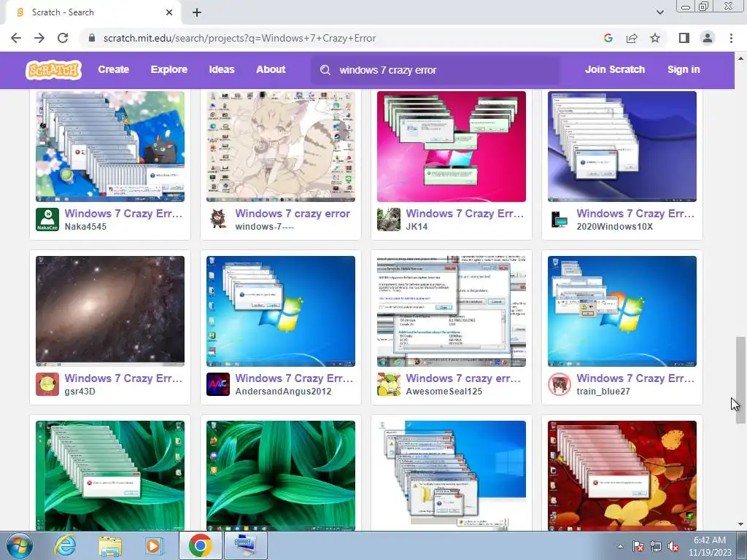Click the scrollbar down arrow

[x=740, y=524]
